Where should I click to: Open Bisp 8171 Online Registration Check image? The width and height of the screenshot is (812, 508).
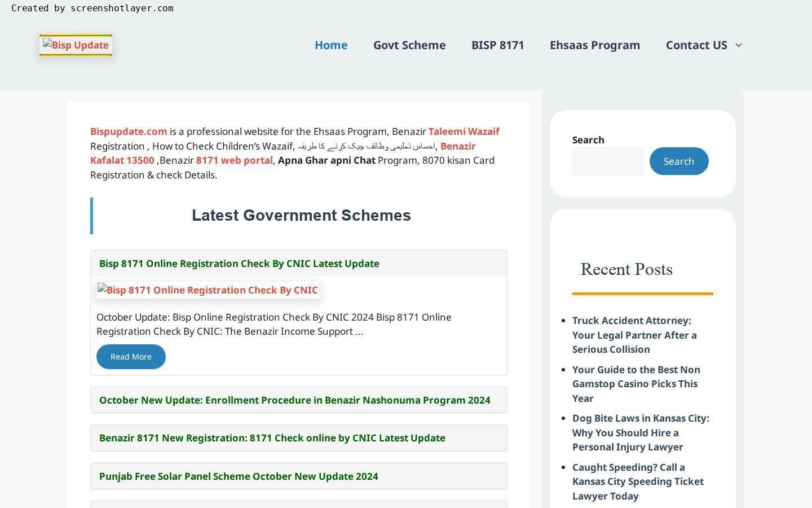pyautogui.click(x=208, y=290)
